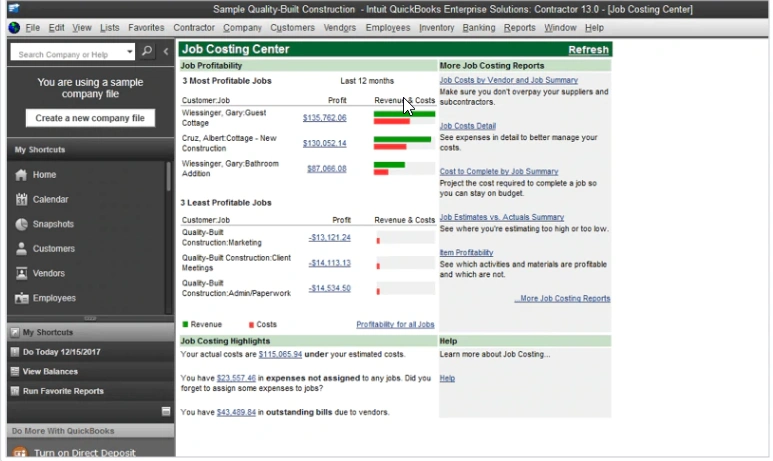Click the Wiessinger Guest Cottage revenue bar
773x461 pixels.
tap(404, 114)
